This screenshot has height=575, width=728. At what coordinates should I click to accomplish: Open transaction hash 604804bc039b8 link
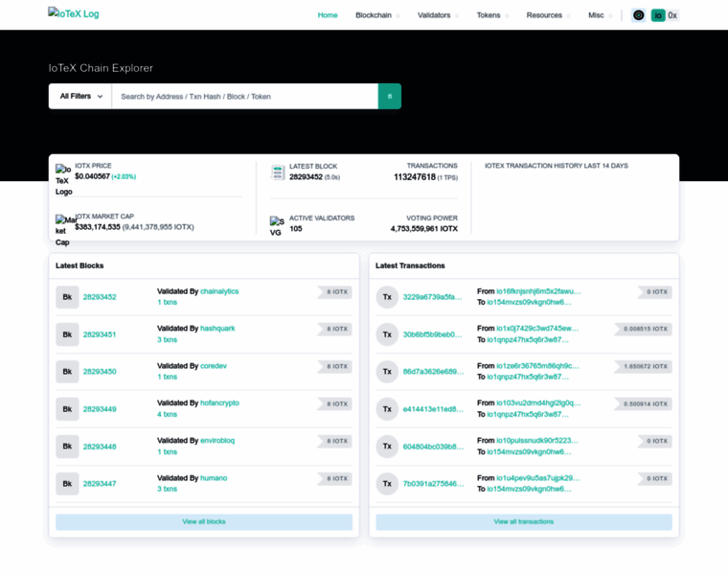point(433,447)
